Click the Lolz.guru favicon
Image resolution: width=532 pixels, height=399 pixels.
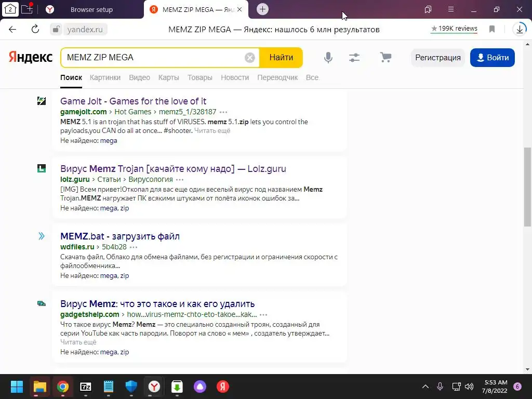(42, 168)
